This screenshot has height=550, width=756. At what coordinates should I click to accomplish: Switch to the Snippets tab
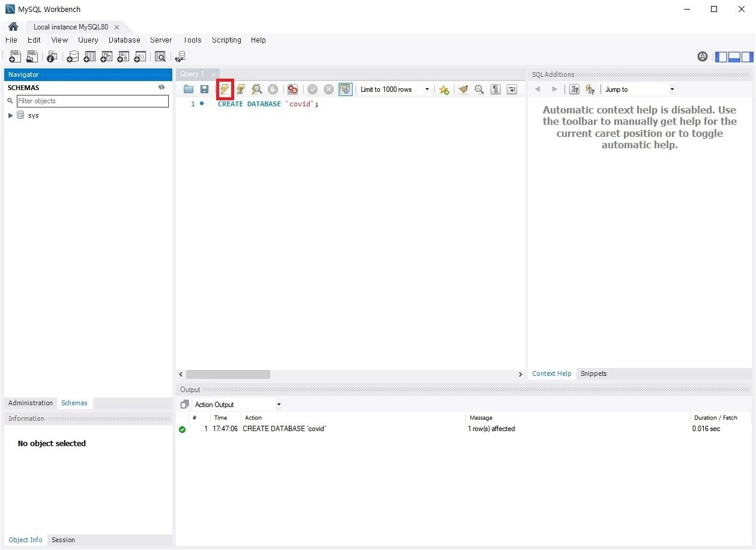[593, 373]
